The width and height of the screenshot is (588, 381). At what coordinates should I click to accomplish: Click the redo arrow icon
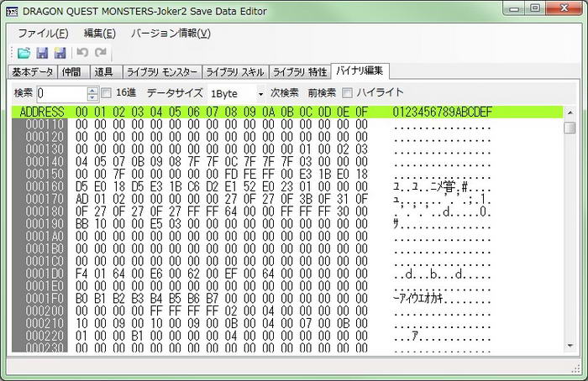pos(100,53)
